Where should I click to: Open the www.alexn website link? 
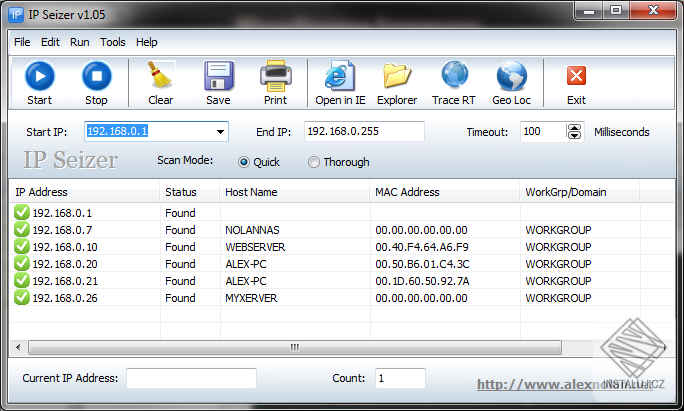[x=564, y=384]
